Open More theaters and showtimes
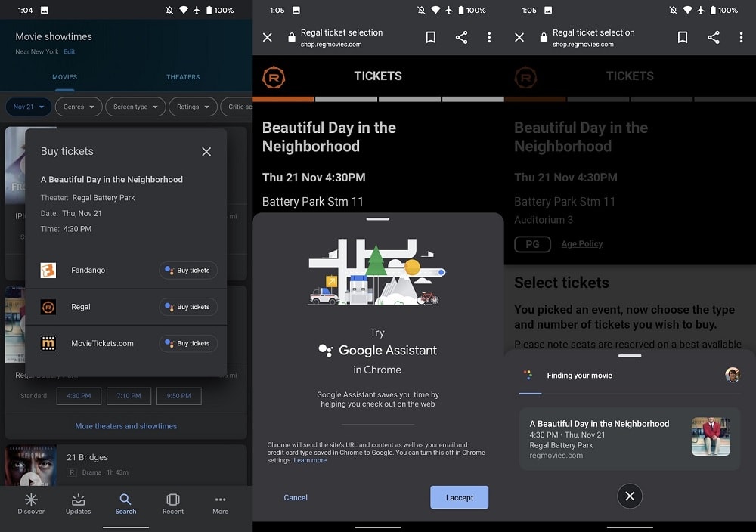This screenshot has width=756, height=532. 125,426
